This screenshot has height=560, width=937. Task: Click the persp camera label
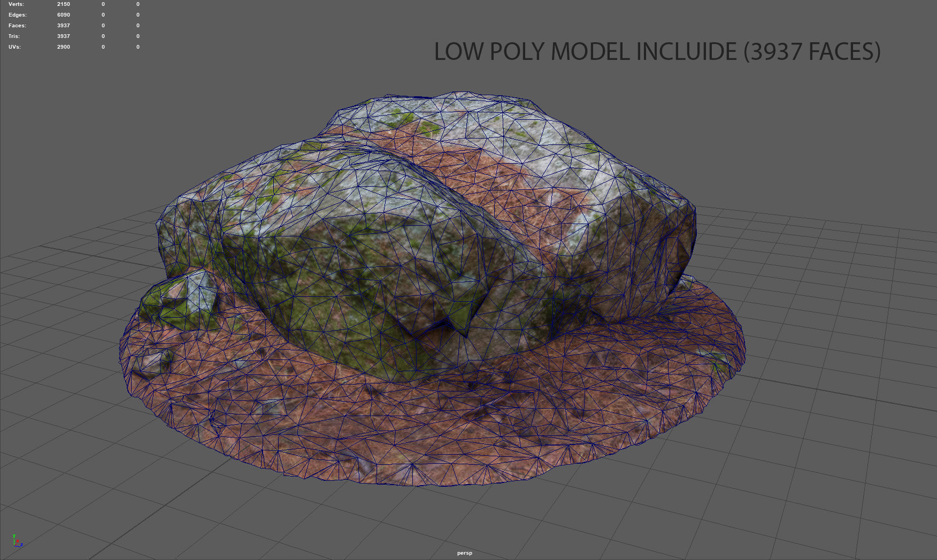tap(465, 553)
